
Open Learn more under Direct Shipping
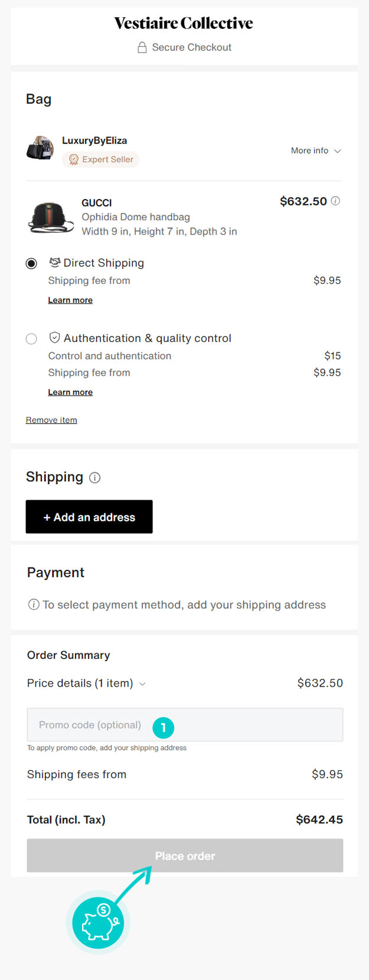(70, 300)
